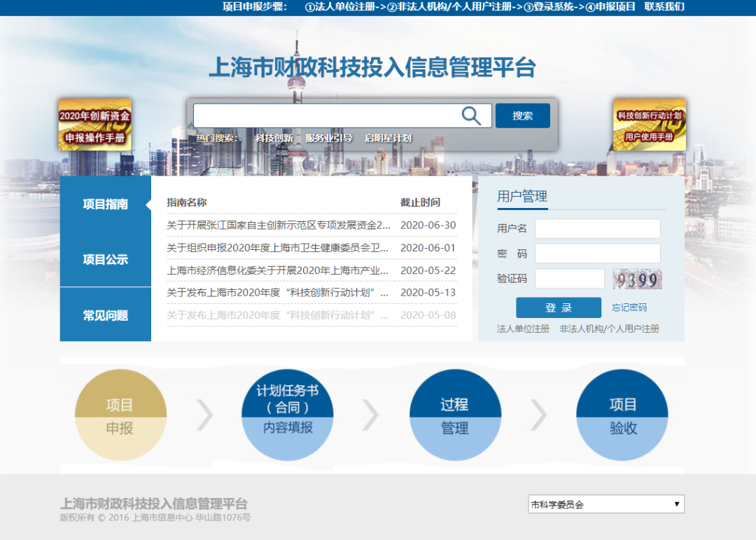Click the 密码 input field
The image size is (756, 540).
pos(598,254)
